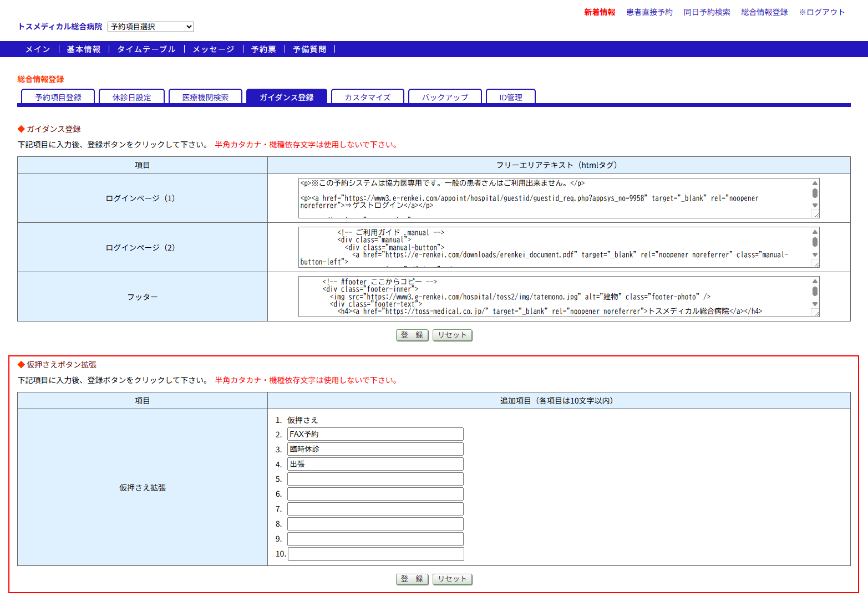Click resize handle of ログインページ（2） textarea
The width and height of the screenshot is (868, 597).
pos(815,263)
